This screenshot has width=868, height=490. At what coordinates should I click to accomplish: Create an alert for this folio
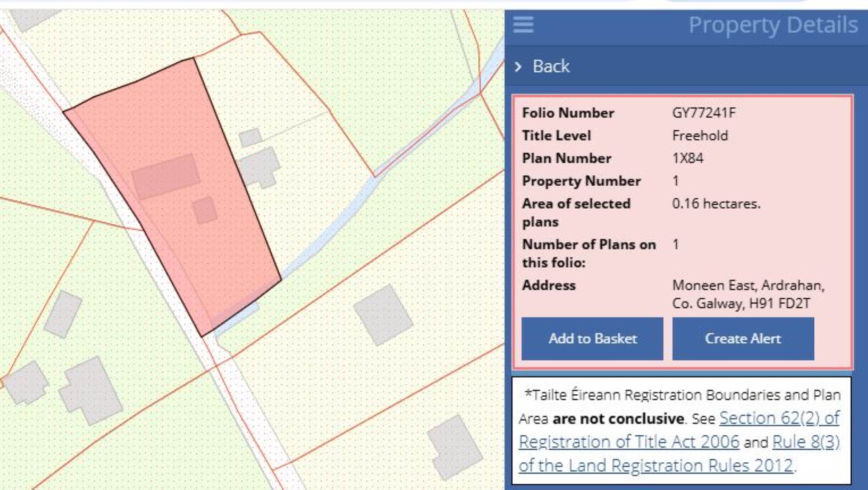tap(743, 339)
